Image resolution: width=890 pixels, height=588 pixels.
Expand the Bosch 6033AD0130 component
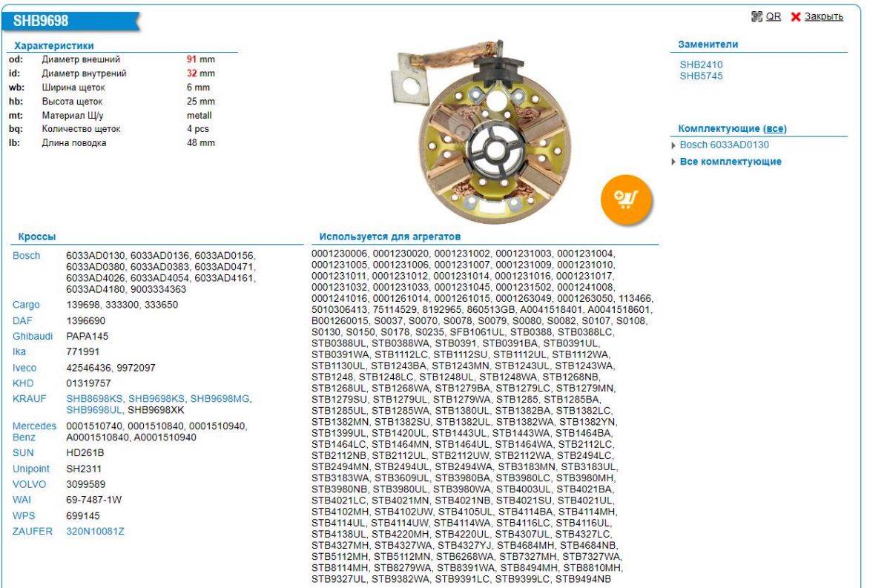tap(724, 145)
